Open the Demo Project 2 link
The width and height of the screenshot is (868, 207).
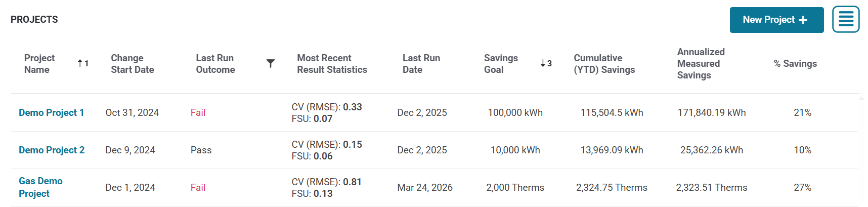52,150
